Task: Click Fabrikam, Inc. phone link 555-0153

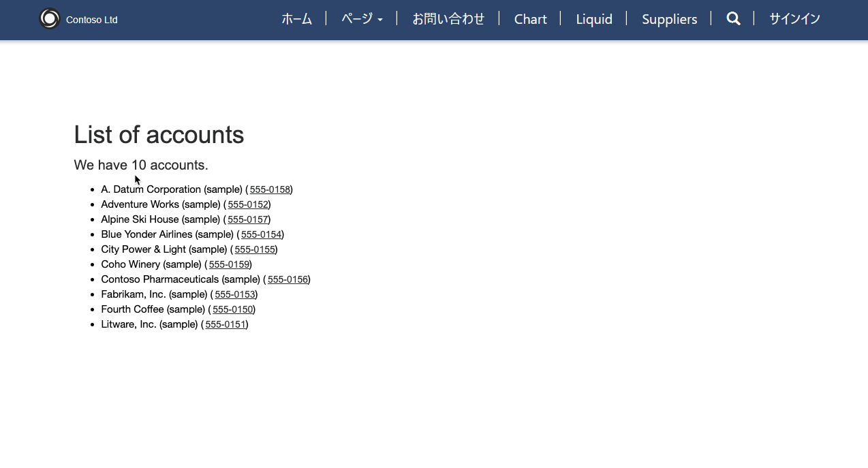Action: (x=235, y=294)
